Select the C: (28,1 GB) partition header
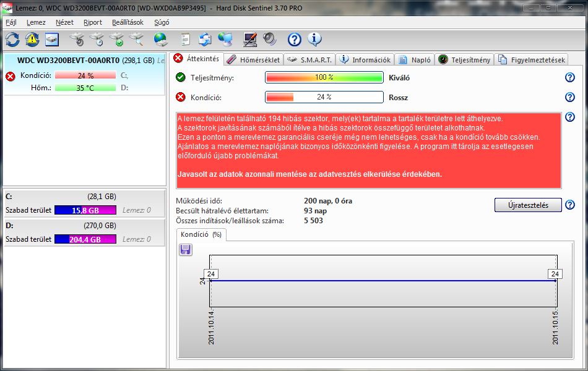588x371 pixels. pos(84,197)
